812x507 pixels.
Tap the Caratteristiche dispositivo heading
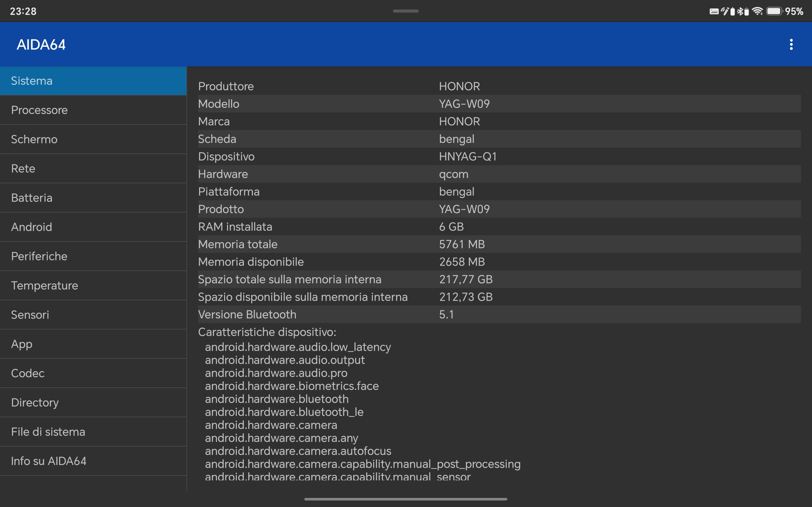(267, 332)
